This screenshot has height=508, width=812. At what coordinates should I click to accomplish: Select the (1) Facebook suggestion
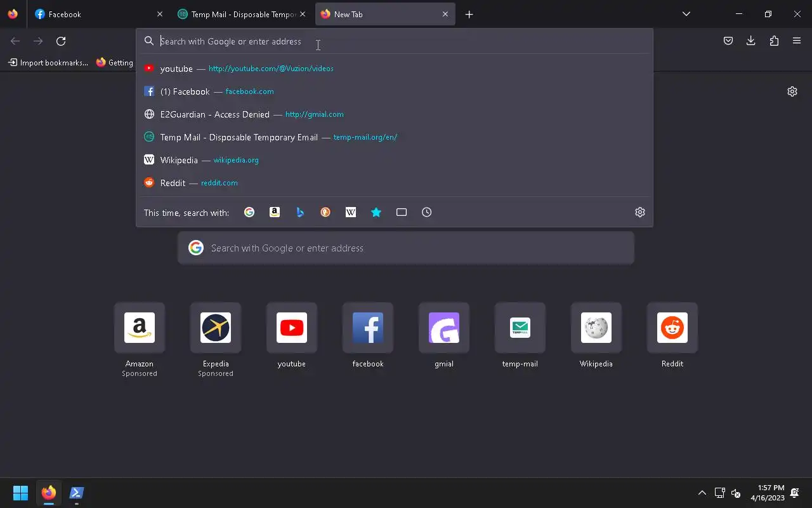pos(395,91)
